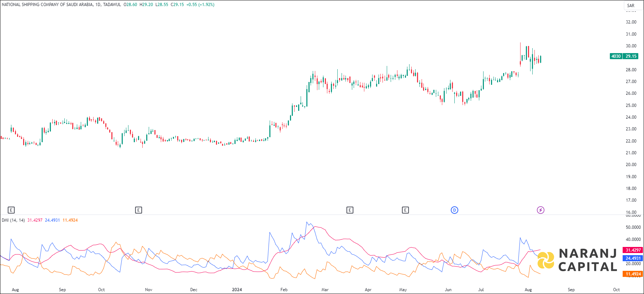Click the Feb label on time axis

coord(284,290)
